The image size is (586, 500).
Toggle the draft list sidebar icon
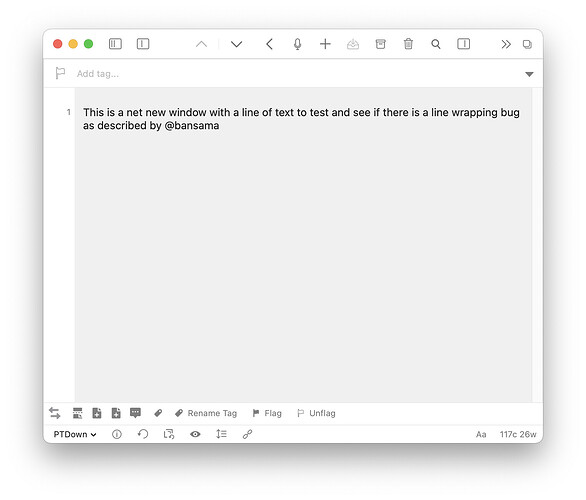pyautogui.click(x=115, y=44)
